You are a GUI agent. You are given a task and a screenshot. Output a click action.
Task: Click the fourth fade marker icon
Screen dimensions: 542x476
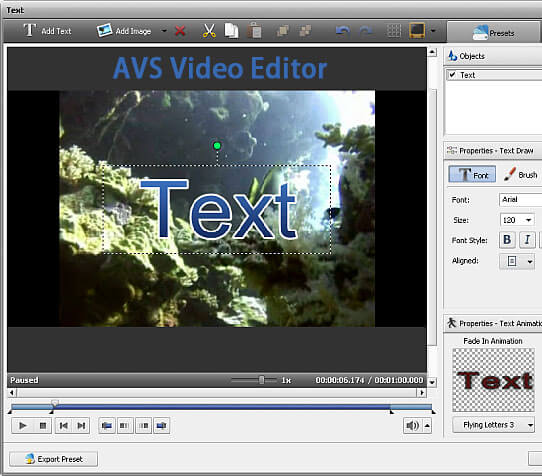(161, 425)
